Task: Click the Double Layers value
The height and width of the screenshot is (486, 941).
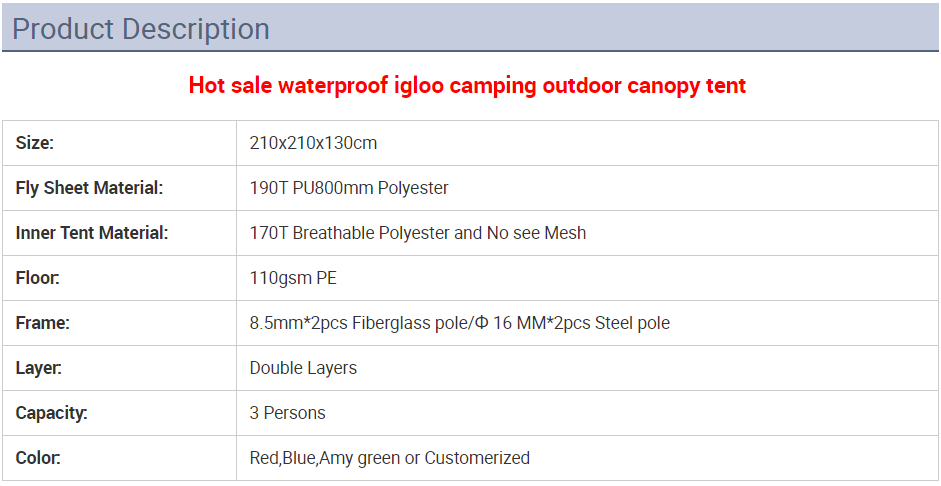Action: (303, 368)
